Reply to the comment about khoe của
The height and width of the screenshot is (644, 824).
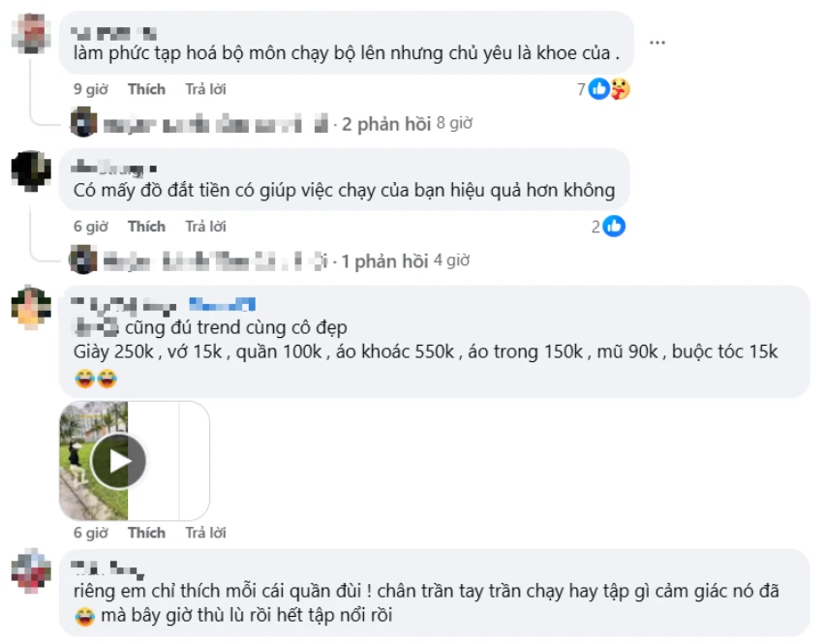(x=205, y=89)
